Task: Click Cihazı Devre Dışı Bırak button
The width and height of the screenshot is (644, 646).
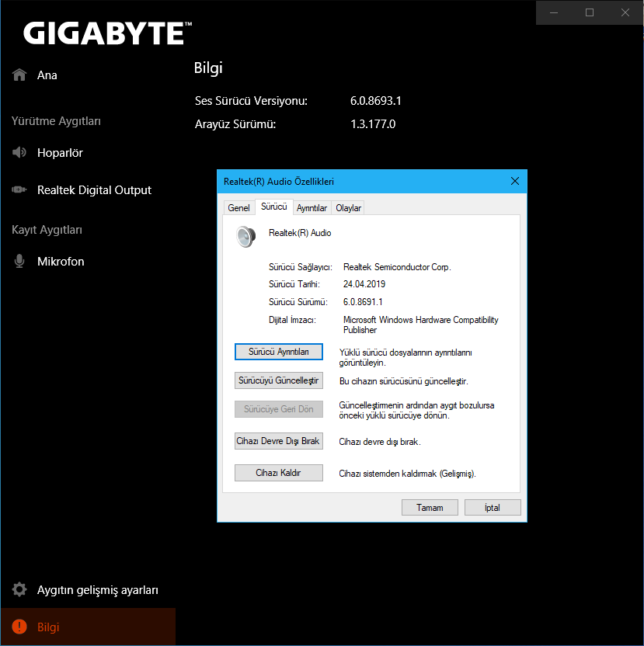Action: 279,441
